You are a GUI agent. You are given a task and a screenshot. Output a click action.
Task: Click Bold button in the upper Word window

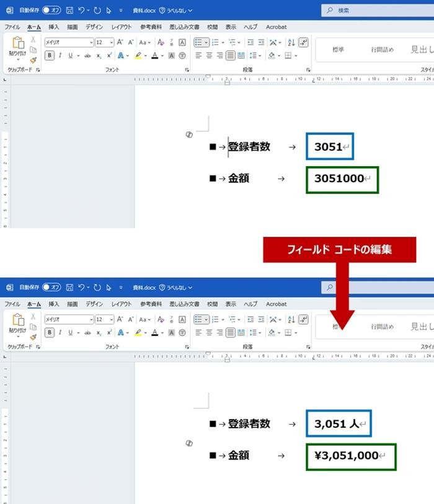tap(50, 55)
